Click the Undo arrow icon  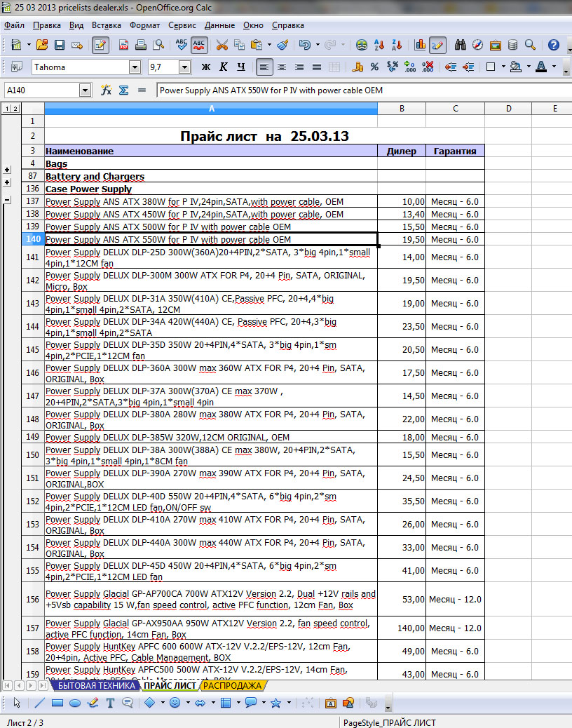tap(305, 45)
